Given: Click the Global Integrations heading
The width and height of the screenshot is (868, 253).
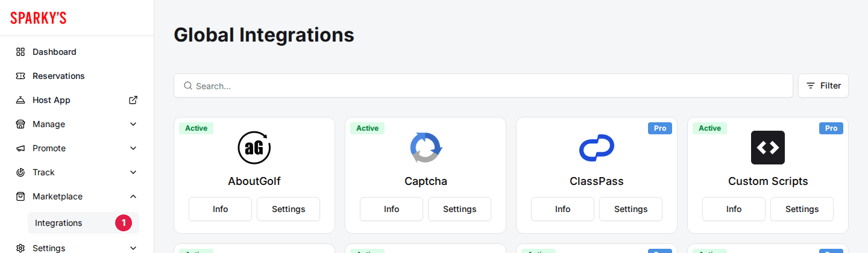Looking at the screenshot, I should [x=264, y=35].
